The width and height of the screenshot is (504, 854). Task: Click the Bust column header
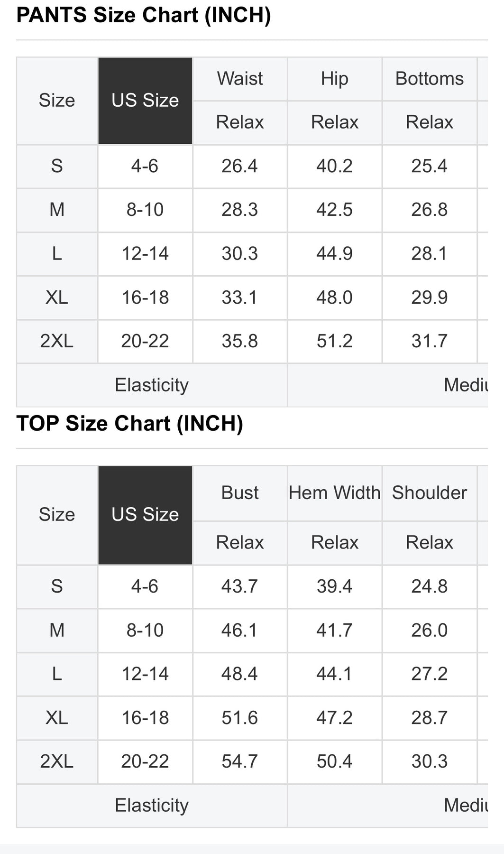pos(240,493)
